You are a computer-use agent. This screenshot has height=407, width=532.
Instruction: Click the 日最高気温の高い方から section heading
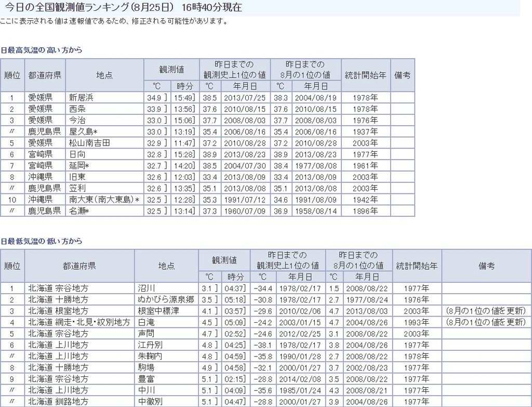pos(42,50)
